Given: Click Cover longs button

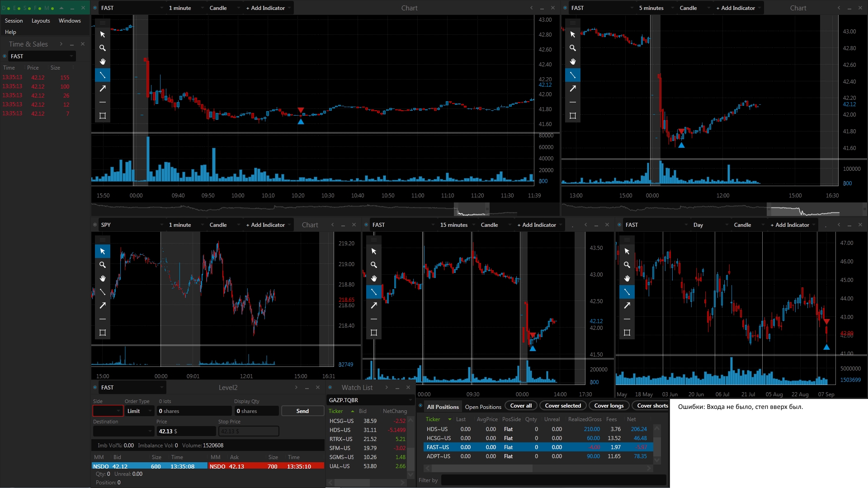Looking at the screenshot, I should [x=609, y=406].
